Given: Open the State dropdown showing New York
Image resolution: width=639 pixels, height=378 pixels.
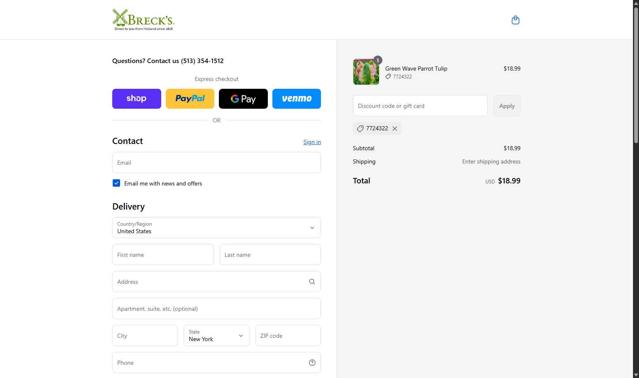Looking at the screenshot, I should [x=216, y=336].
